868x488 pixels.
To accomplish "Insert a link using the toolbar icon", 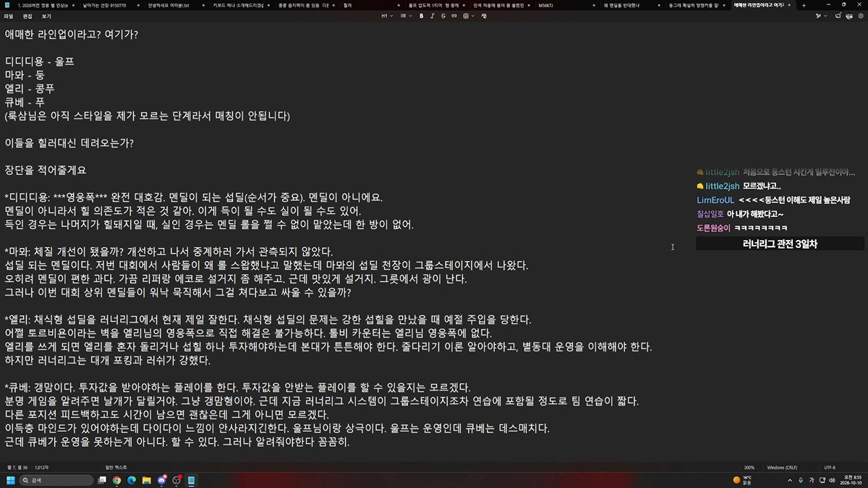I will point(453,15).
